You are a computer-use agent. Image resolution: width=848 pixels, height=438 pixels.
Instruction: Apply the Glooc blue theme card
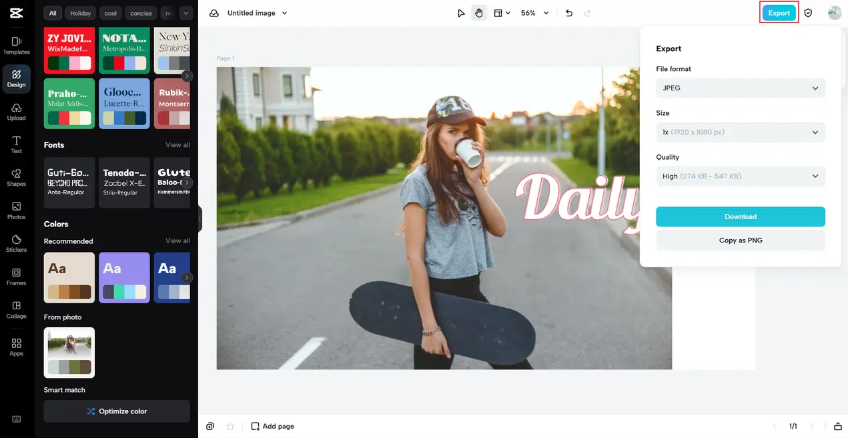point(124,103)
